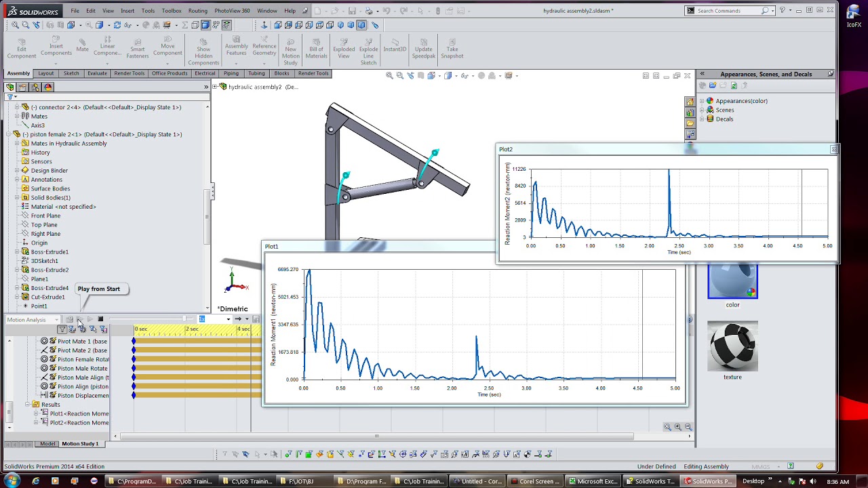
Task: Click Play from Start button
Action: click(79, 319)
